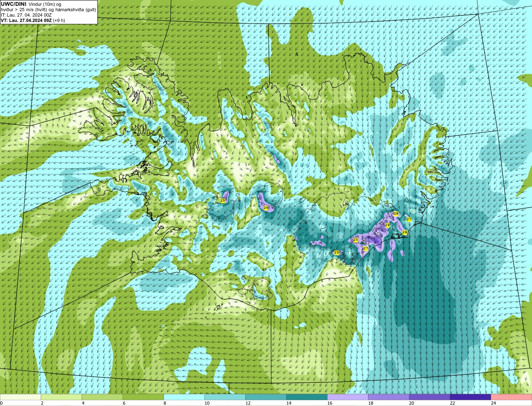This screenshot has width=532, height=406.
Task: Select the legend swatch between 20 and 22
Action: point(430,397)
